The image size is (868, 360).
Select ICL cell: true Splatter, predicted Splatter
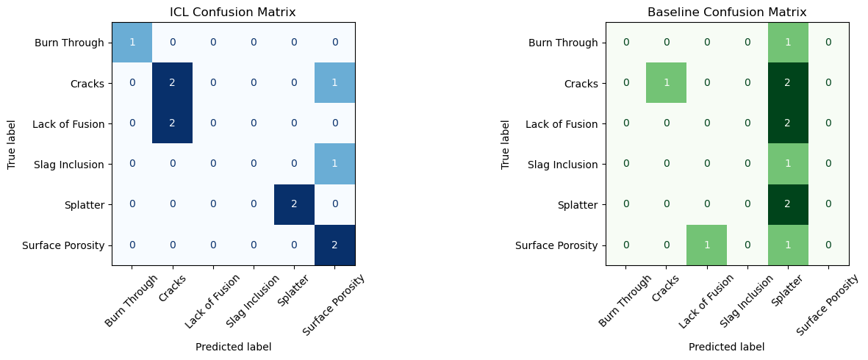point(294,204)
